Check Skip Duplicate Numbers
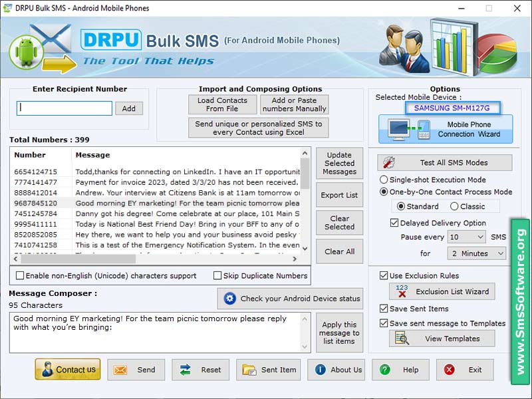Image resolution: width=532 pixels, height=399 pixels. point(217,275)
